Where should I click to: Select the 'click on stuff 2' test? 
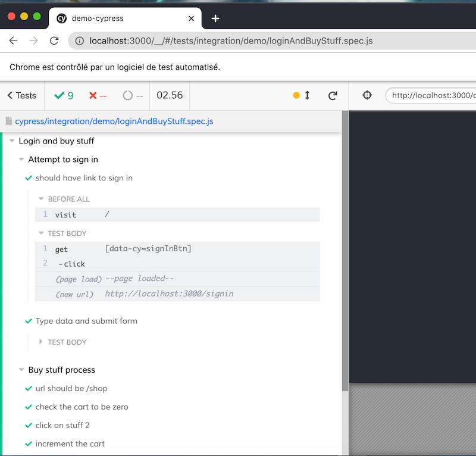pos(62,425)
